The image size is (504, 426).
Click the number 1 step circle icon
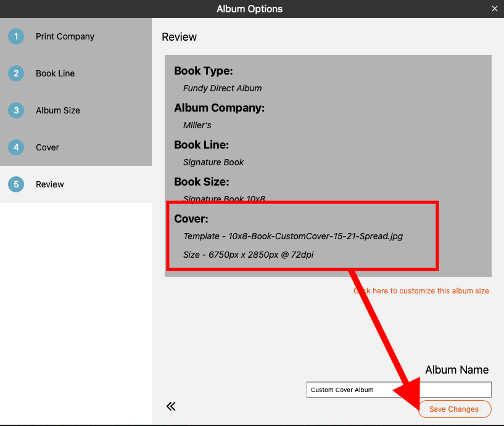[16, 36]
